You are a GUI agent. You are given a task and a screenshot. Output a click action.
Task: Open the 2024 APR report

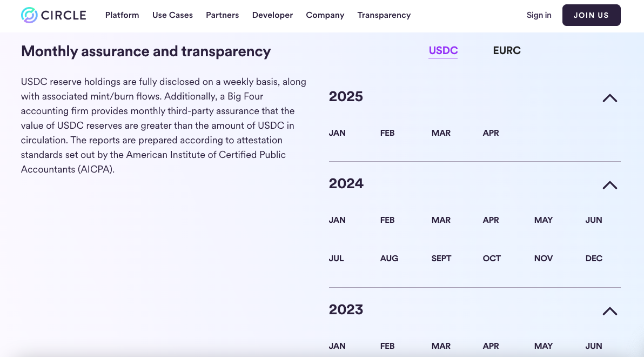(x=491, y=220)
